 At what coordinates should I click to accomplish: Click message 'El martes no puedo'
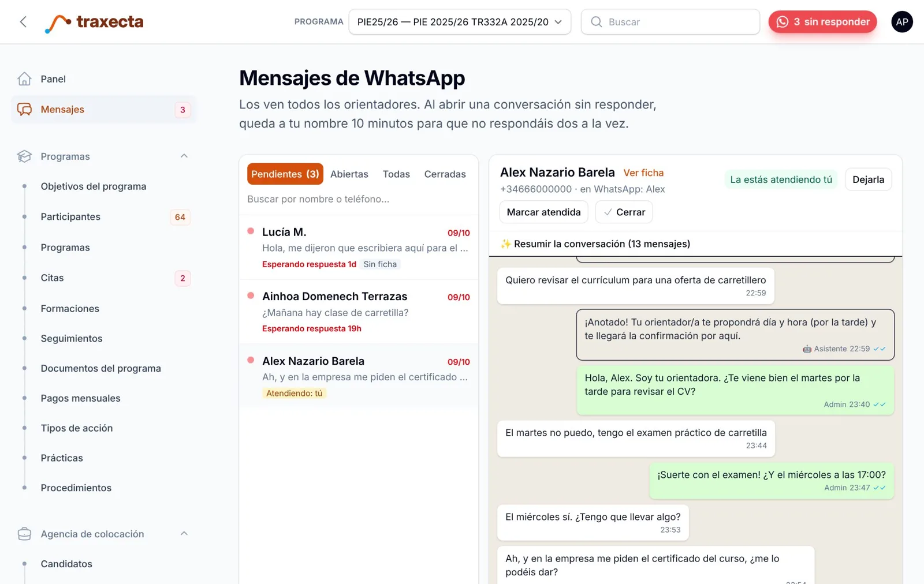pyautogui.click(x=636, y=439)
